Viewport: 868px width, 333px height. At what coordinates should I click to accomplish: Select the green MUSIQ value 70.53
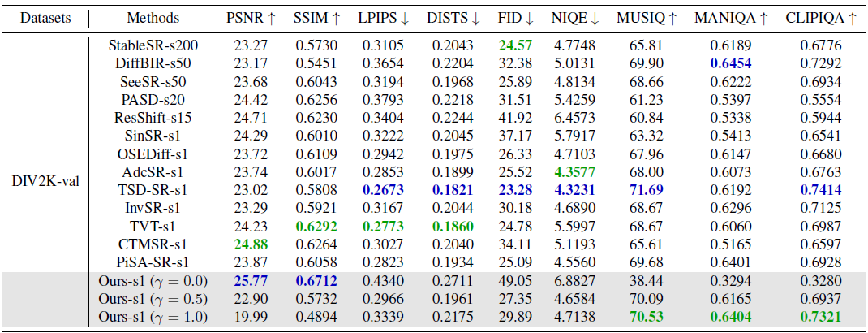647,317
